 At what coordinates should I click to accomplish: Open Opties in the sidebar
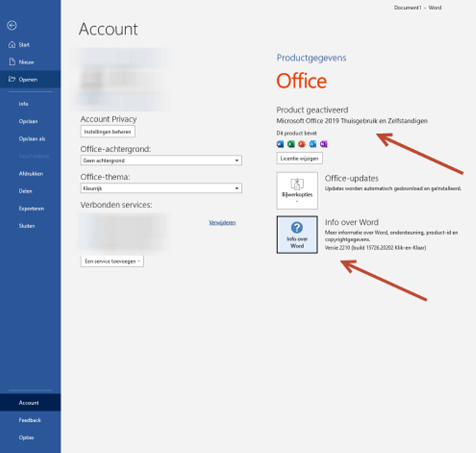click(x=26, y=437)
